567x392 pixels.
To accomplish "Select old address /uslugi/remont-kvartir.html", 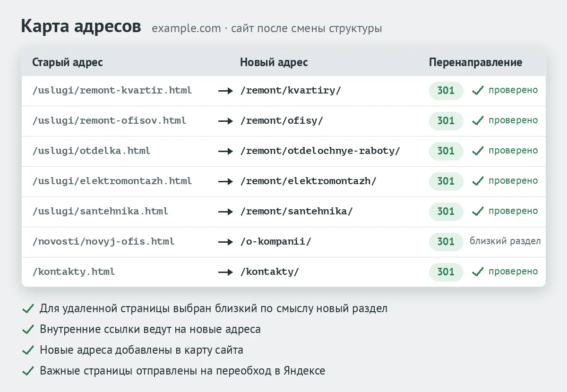I will tap(112, 91).
